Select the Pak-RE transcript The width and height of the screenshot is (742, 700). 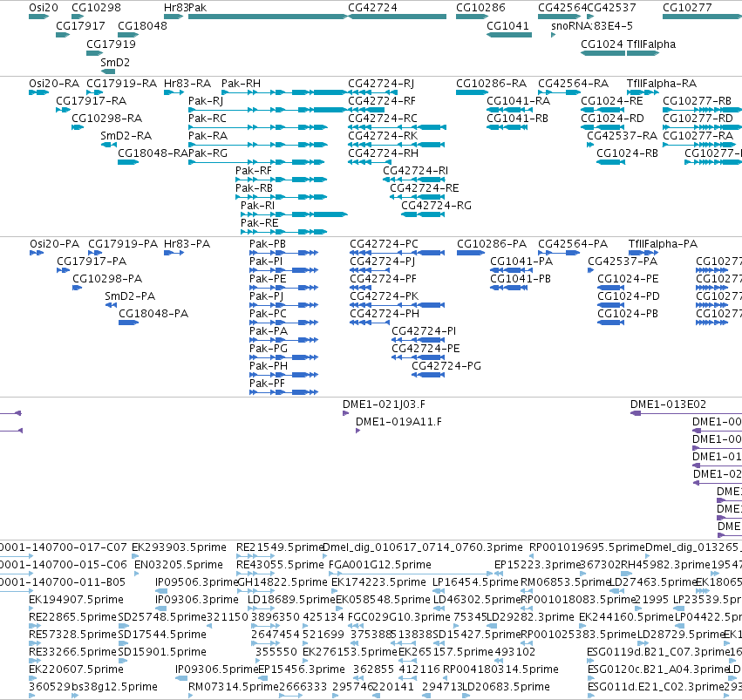click(284, 232)
